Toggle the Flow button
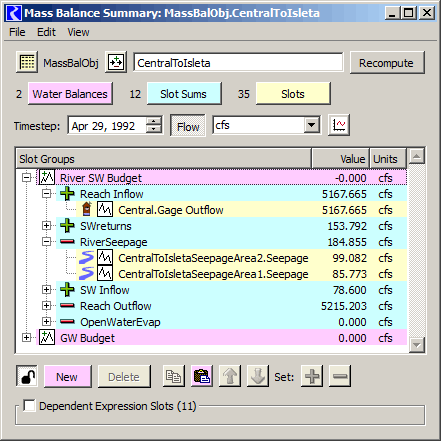 pos(188,126)
